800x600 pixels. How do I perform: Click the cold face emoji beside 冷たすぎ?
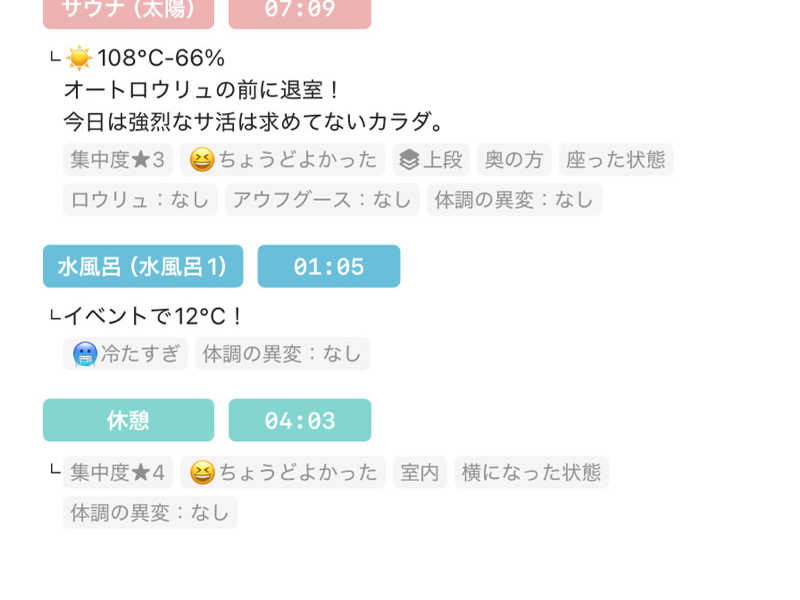coord(85,353)
